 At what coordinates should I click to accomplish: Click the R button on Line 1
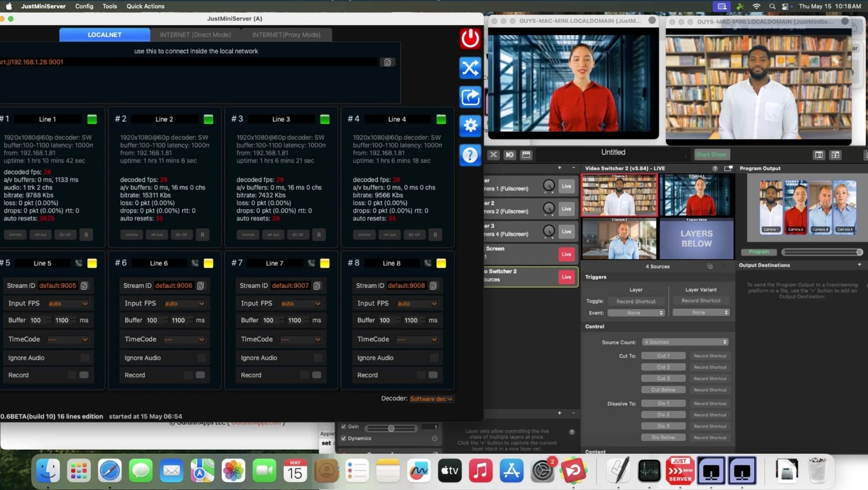(x=86, y=235)
